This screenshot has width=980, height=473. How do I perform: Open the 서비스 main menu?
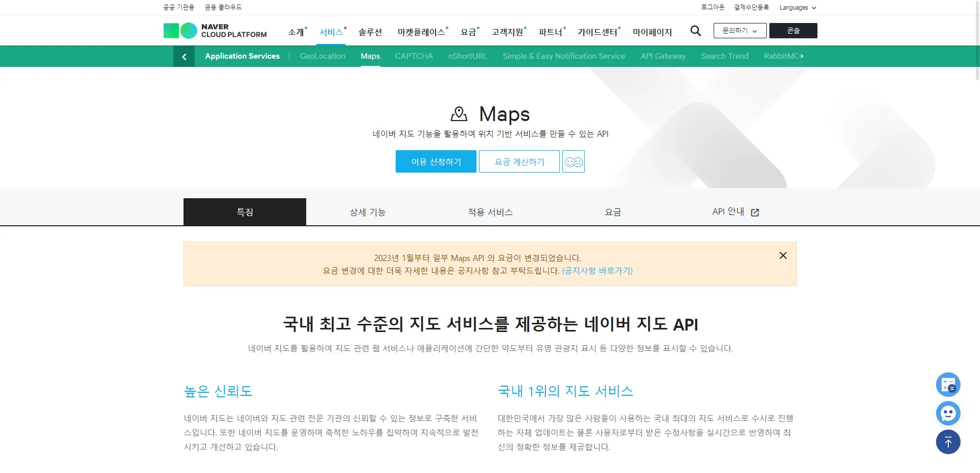coord(331,32)
